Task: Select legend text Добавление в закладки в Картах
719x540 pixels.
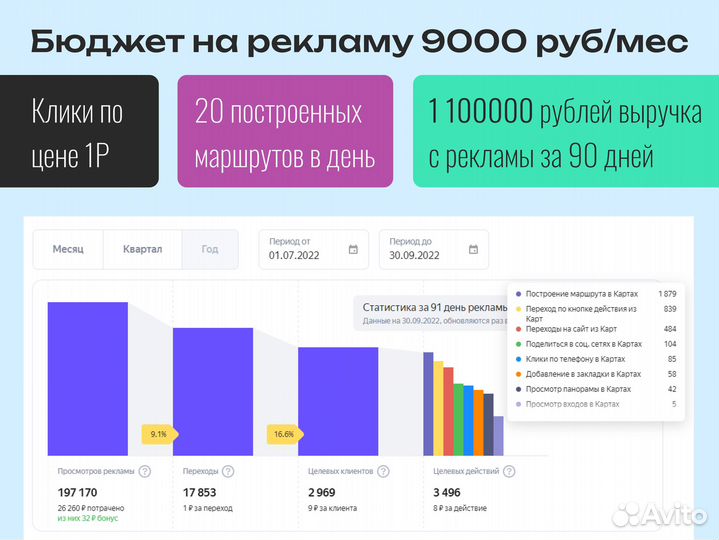Action: [x=583, y=374]
